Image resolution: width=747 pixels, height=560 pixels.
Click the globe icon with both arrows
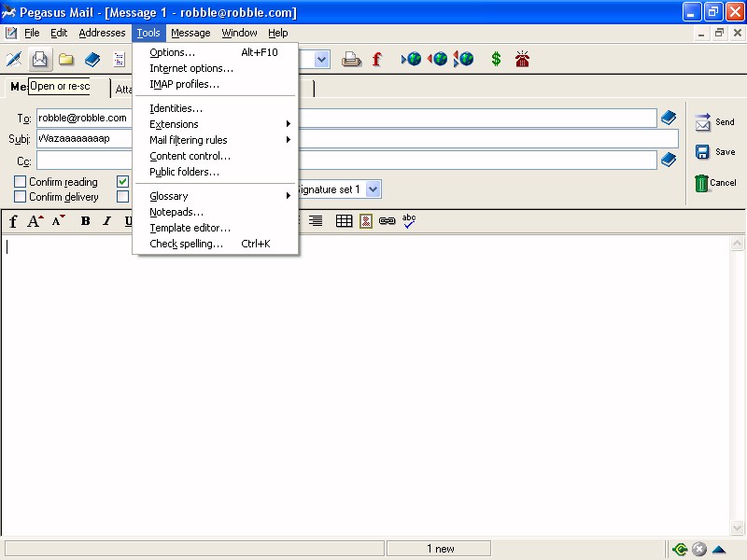click(x=463, y=59)
